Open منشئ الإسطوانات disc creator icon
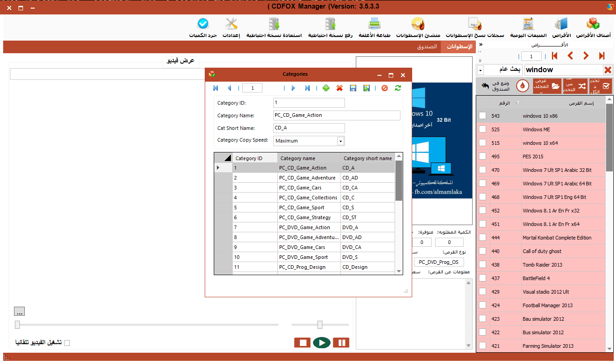The height and width of the screenshot is (364, 616). [x=418, y=28]
